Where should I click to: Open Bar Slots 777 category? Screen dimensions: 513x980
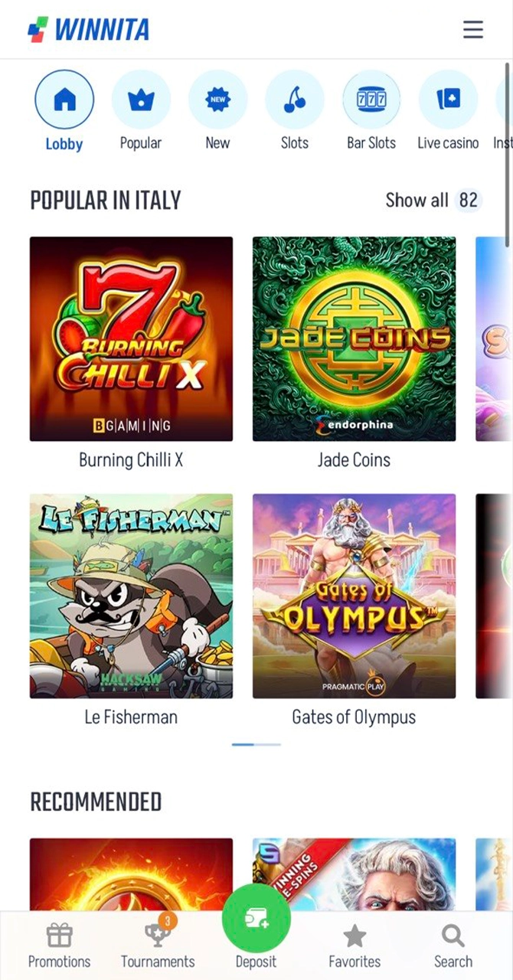coord(371,100)
